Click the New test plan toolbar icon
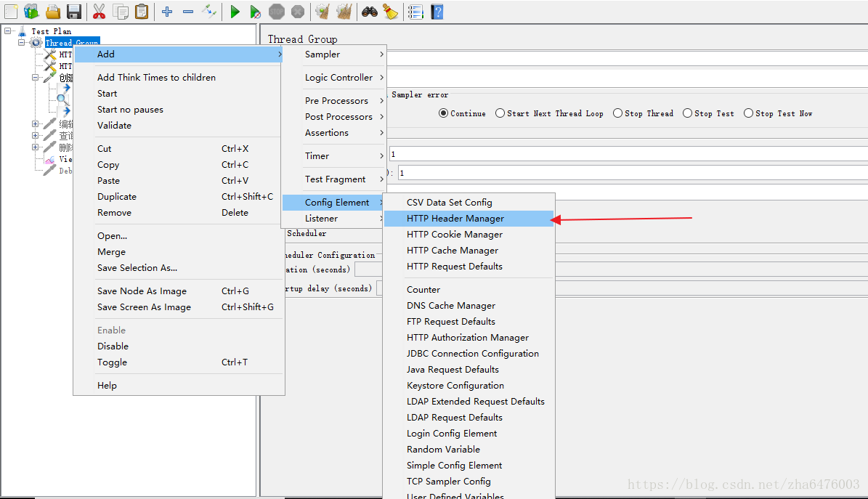The width and height of the screenshot is (868, 499). click(10, 11)
